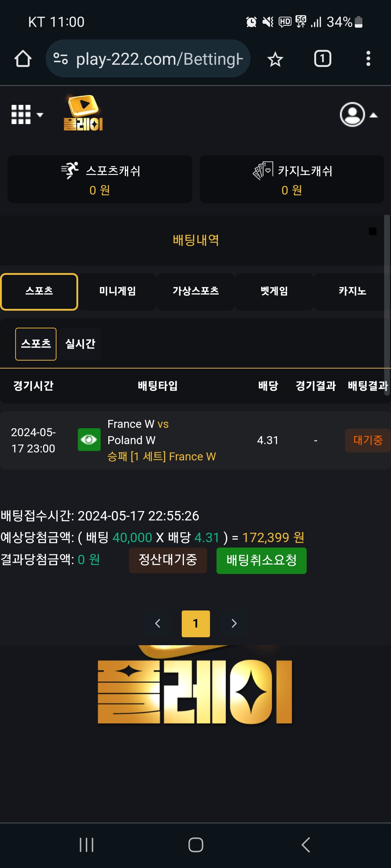Screen dimensions: 391x868
Task: Open the grid menu icon
Action: [27, 115]
